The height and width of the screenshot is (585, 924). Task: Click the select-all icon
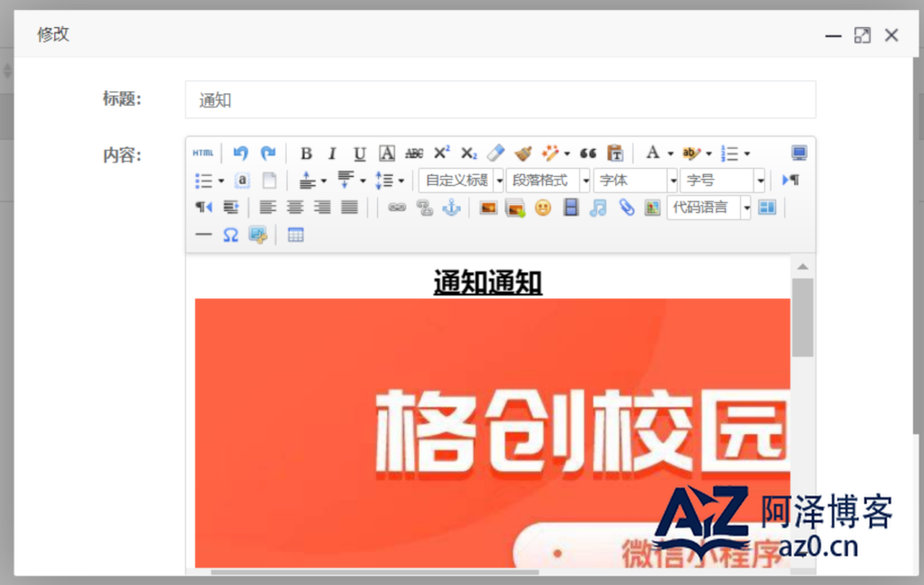click(242, 181)
